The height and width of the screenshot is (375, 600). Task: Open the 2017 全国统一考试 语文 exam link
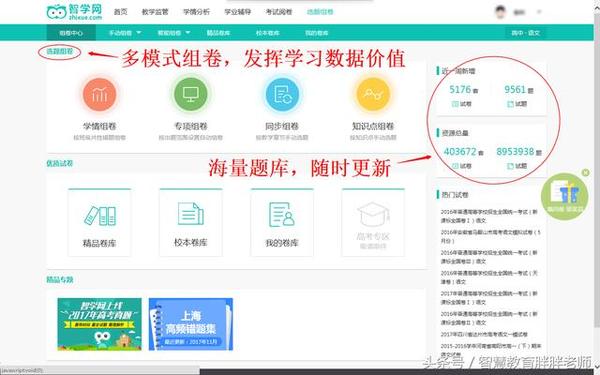click(489, 297)
